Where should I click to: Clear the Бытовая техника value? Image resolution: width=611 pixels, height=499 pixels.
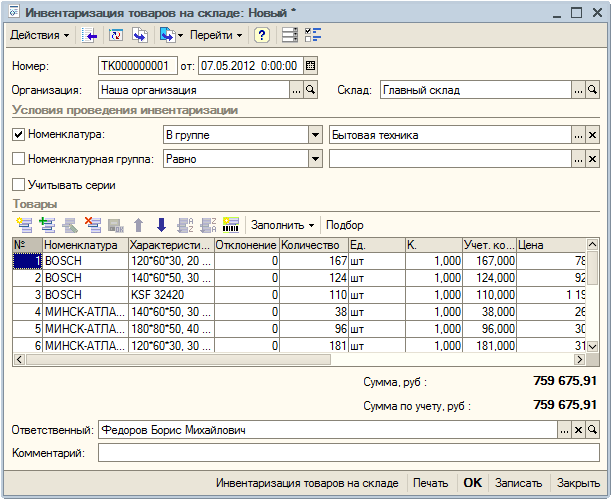592,135
